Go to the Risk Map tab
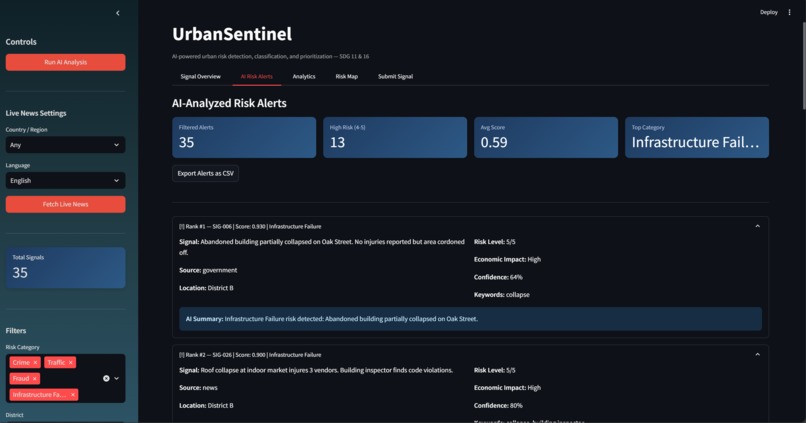 coord(346,77)
